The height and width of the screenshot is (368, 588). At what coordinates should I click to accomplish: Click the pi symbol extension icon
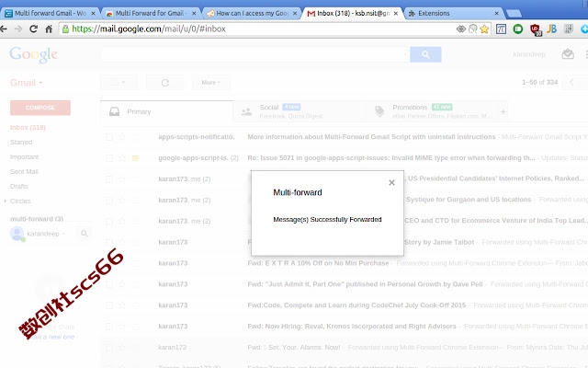(501, 29)
